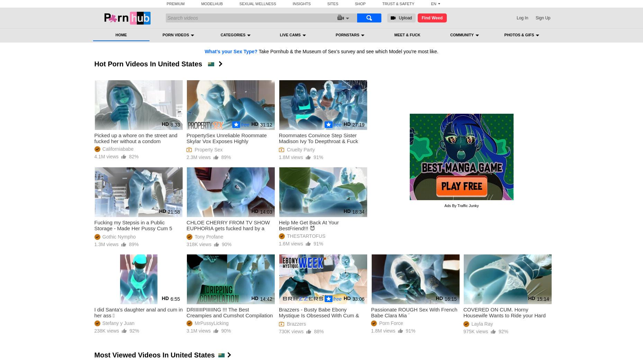Click thumbs-up icon beside 82% rating
This screenshot has width=643, height=364.
124,157
